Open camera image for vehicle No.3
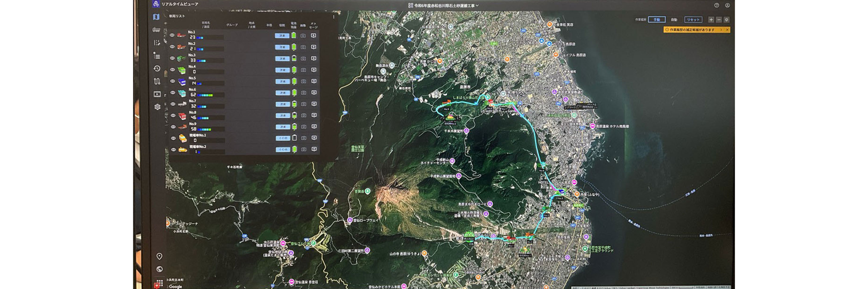Viewport: 868px width, 289px height. click(x=303, y=58)
